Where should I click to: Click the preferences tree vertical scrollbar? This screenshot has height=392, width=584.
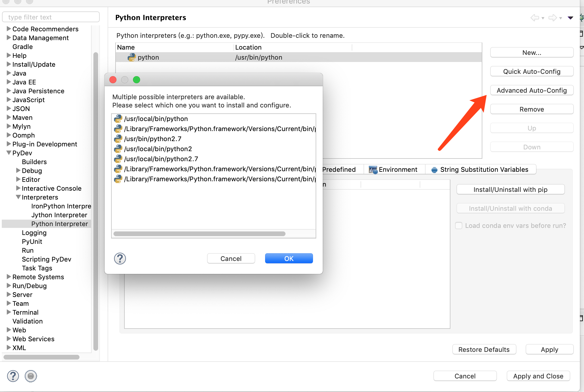(x=95, y=201)
